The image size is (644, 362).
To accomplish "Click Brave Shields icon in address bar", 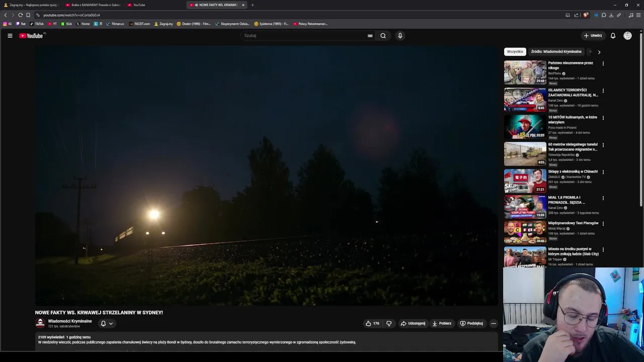I will [x=586, y=15].
